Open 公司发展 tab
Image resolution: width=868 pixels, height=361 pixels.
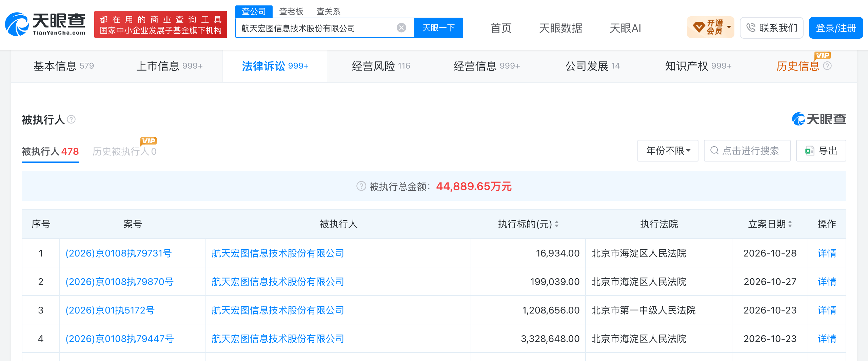tap(593, 66)
